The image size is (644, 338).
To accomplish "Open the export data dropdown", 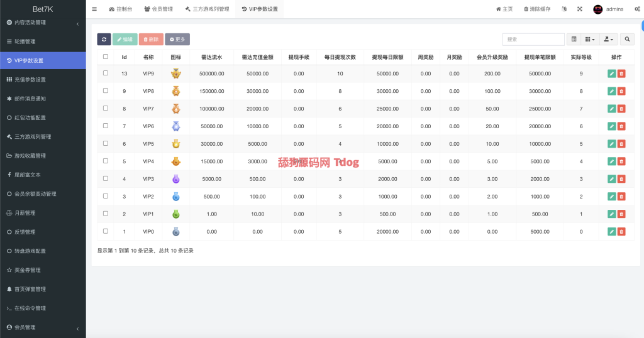I will pyautogui.click(x=608, y=40).
